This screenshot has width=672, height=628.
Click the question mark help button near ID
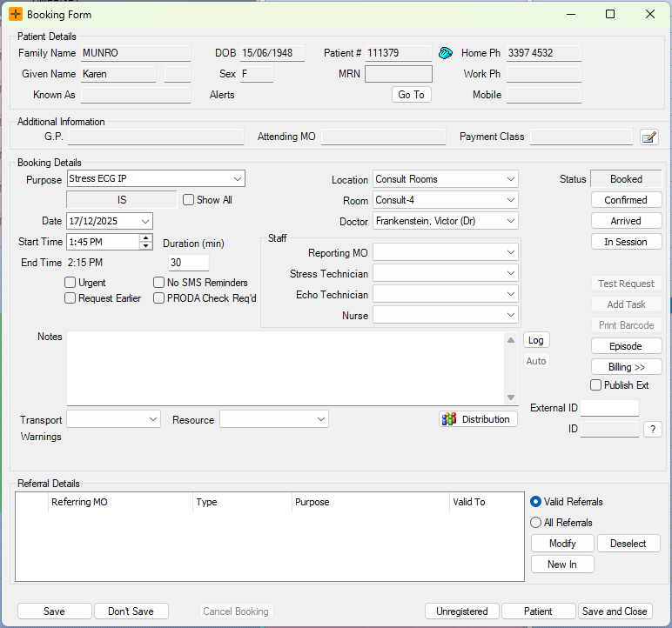point(652,429)
